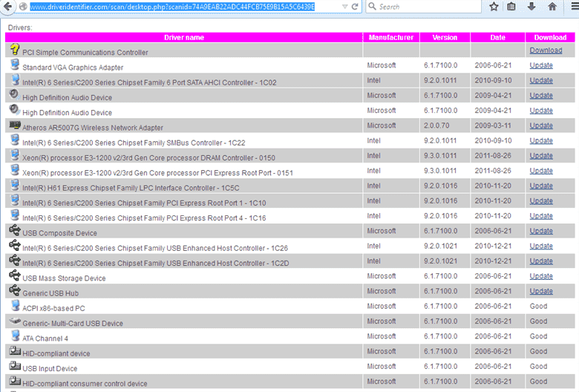Screen dimensions: 579x392
Task: Click the Generic Multi-Card USB drive icon
Action: coord(15,321)
